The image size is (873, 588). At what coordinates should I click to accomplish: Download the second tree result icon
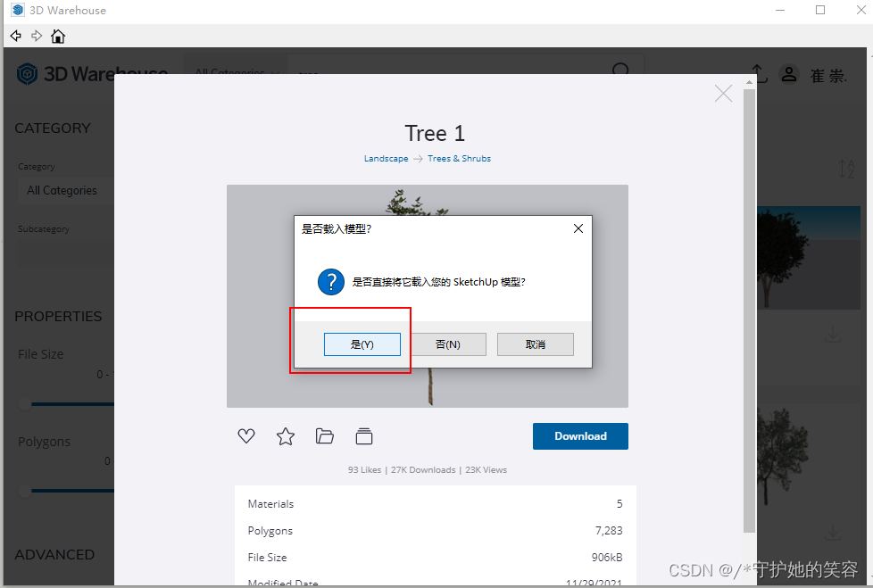[833, 533]
